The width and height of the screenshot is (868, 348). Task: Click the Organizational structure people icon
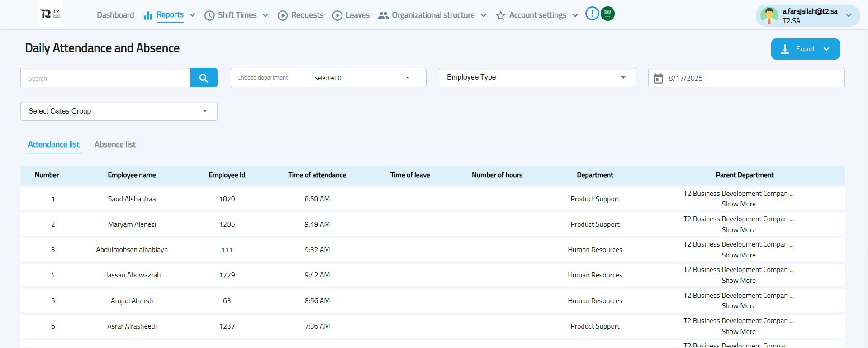click(384, 15)
